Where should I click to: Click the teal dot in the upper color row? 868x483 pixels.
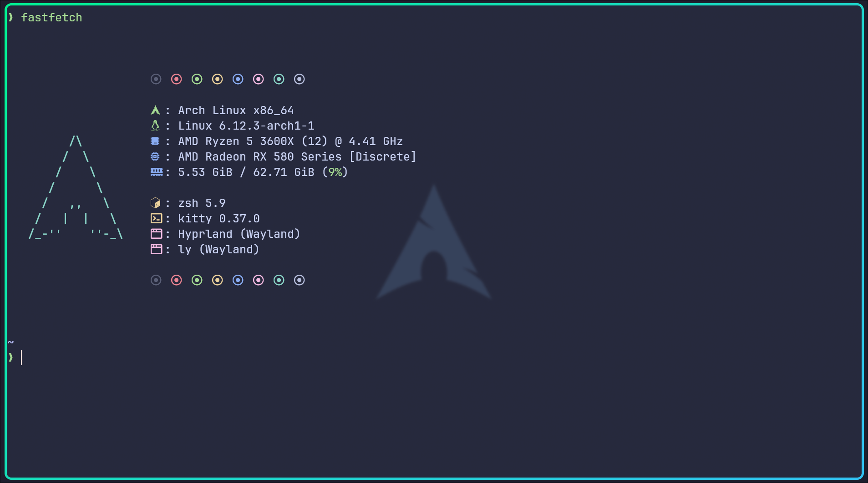[x=279, y=79]
